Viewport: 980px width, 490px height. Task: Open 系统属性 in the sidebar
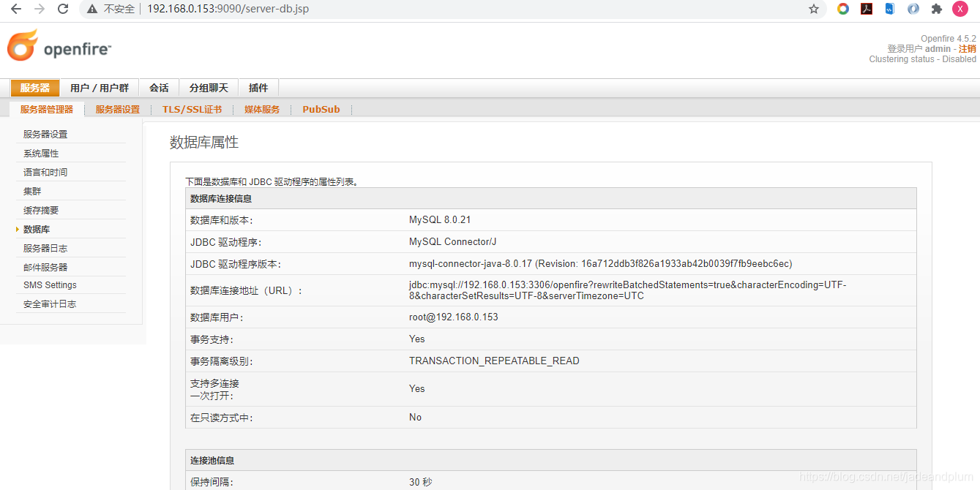coord(41,154)
